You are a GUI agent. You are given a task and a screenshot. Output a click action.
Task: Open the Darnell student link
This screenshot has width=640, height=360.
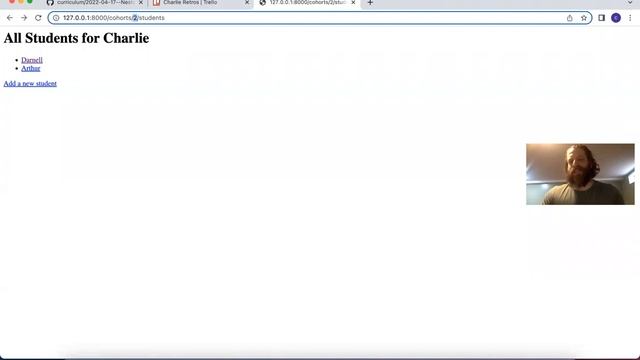(32, 60)
